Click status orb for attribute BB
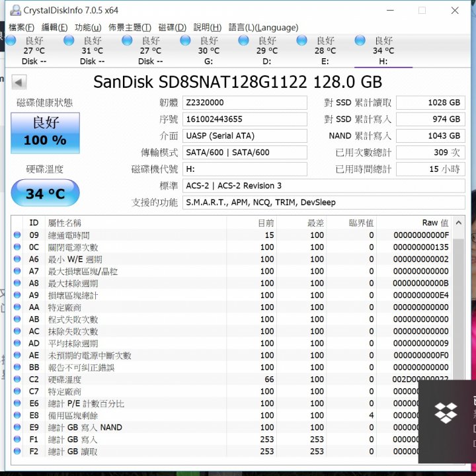476x476 pixels. click(x=17, y=368)
